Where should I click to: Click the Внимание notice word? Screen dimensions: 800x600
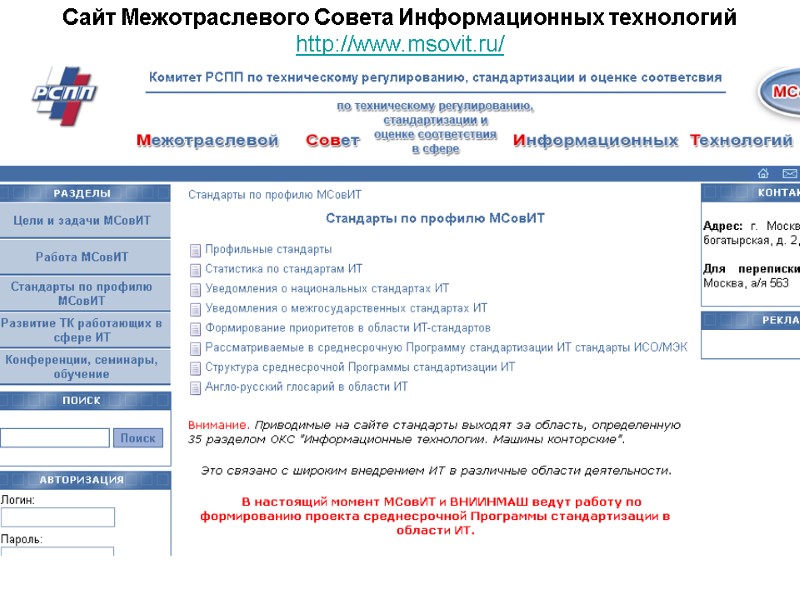(219, 425)
